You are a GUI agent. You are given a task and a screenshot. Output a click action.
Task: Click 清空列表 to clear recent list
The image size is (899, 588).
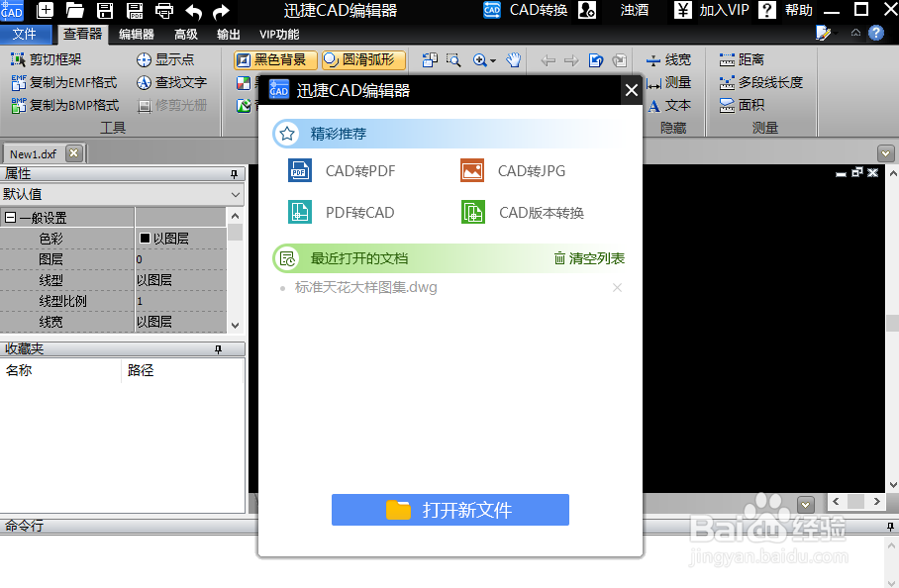point(589,258)
